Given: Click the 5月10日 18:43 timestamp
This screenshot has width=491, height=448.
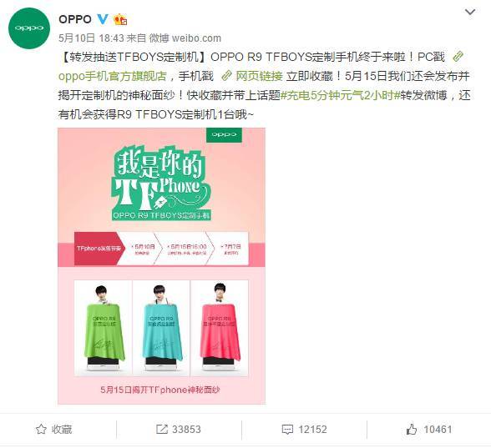Looking at the screenshot, I should (92, 38).
